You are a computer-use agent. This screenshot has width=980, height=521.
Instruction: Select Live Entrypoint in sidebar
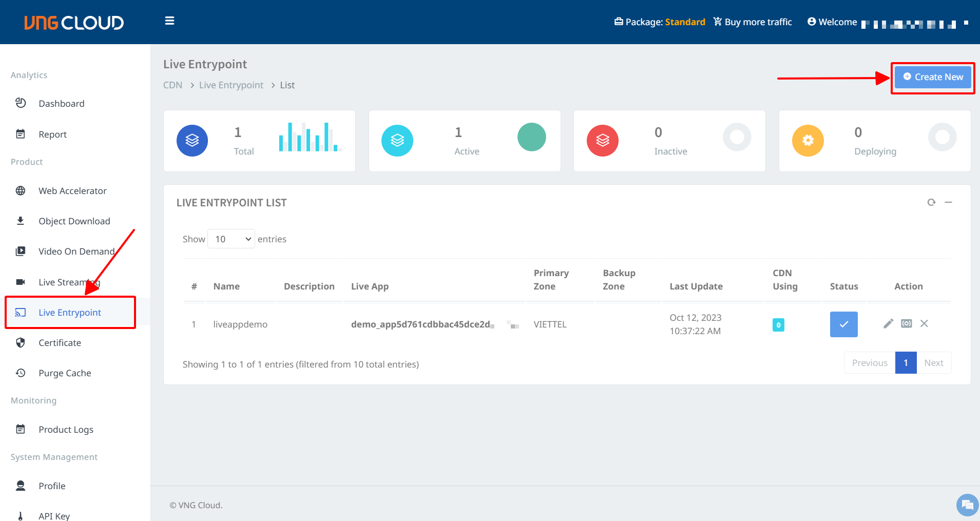(x=70, y=313)
